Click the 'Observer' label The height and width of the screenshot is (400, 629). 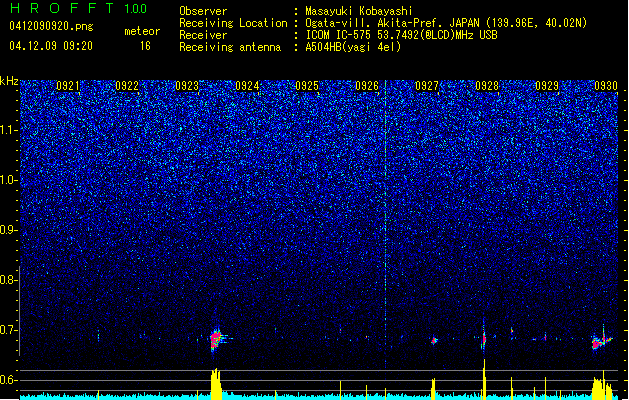[x=203, y=11]
